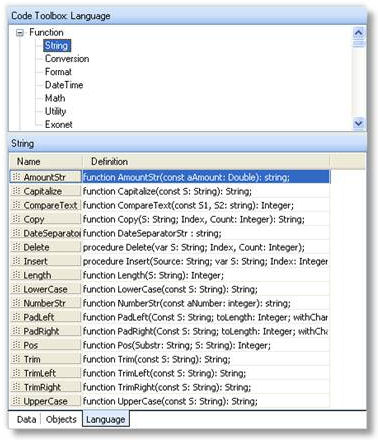The height and width of the screenshot is (440, 378).
Task: Click the CompareText function definition
Action: click(x=206, y=205)
